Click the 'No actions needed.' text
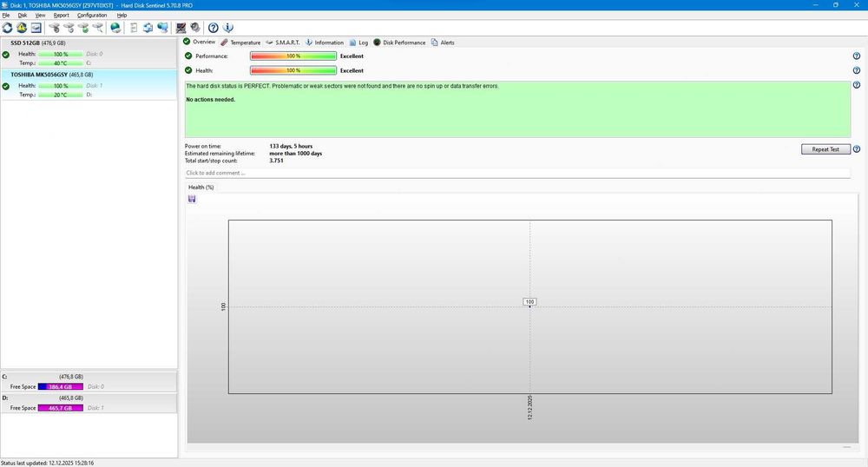The width and height of the screenshot is (868, 467). pos(210,100)
